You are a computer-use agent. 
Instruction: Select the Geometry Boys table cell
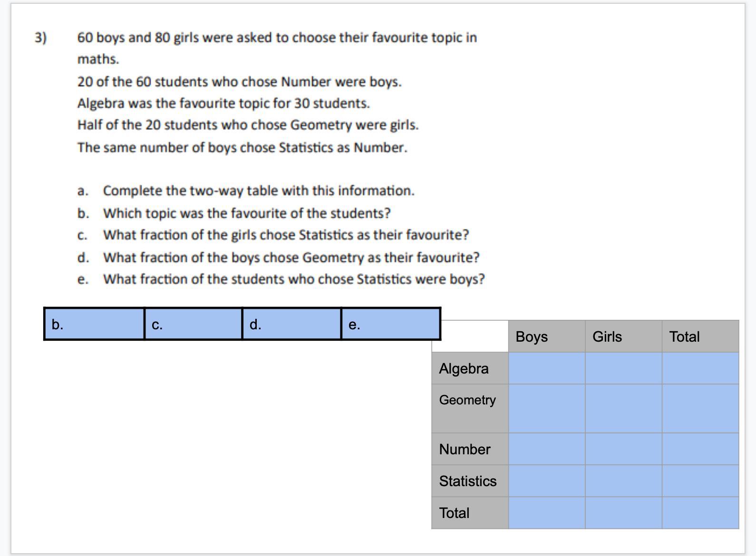547,409
